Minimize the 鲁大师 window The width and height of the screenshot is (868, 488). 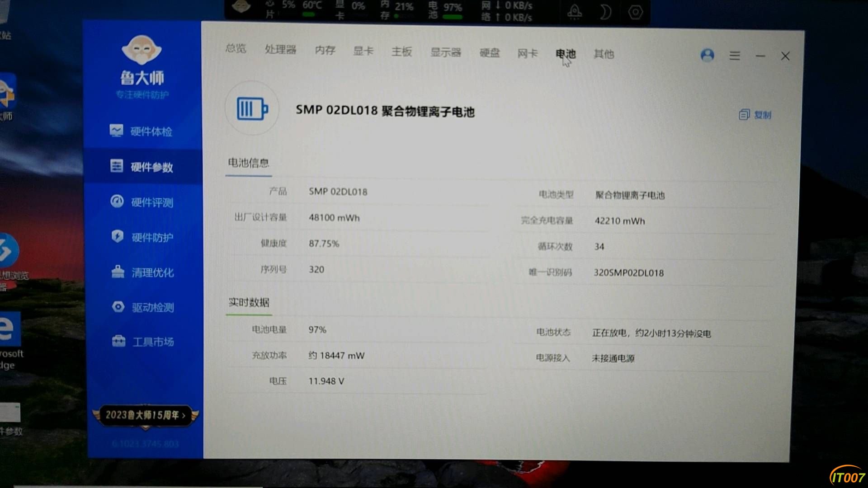pos(760,56)
